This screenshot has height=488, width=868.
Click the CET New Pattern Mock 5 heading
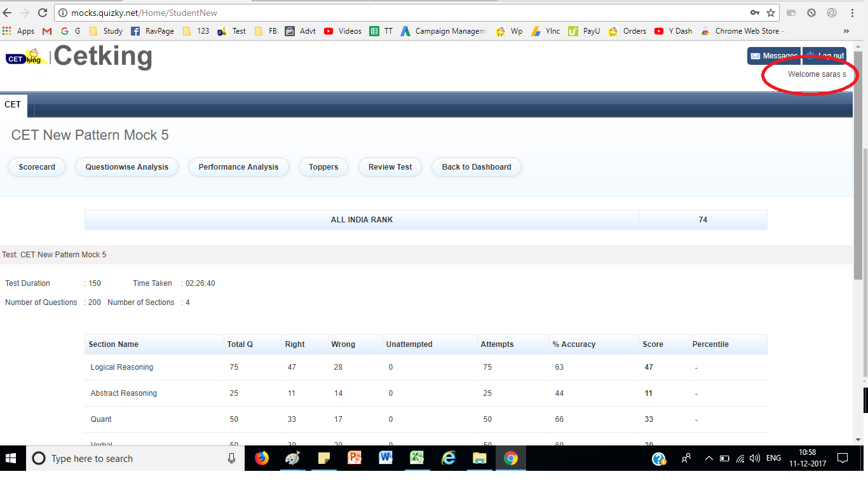[x=90, y=135]
